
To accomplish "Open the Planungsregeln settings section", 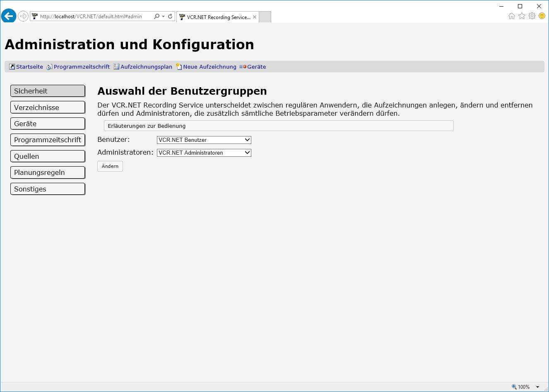I will (x=48, y=172).
